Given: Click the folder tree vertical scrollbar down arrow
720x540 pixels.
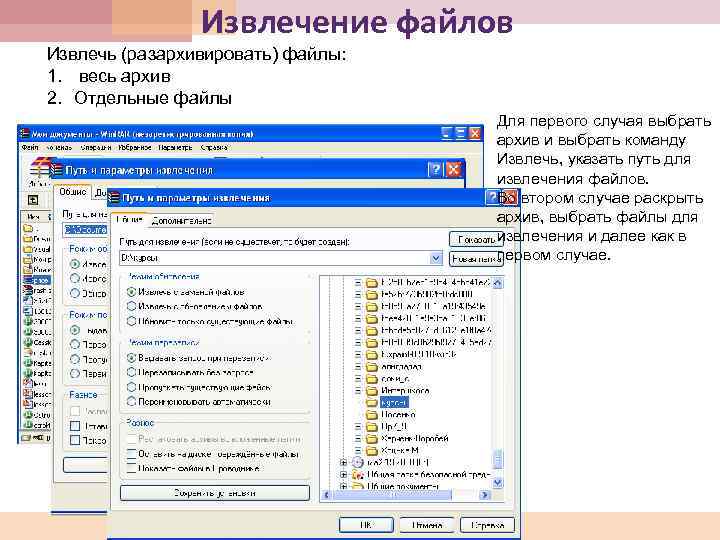Looking at the screenshot, I should coord(497,483).
